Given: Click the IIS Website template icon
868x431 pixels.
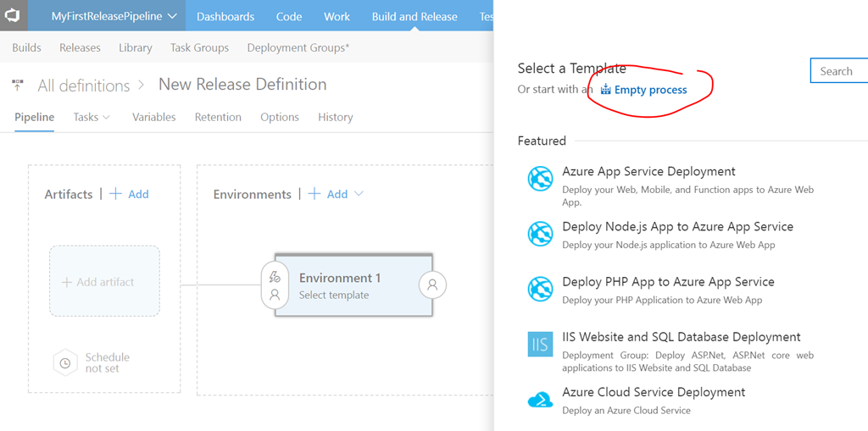Looking at the screenshot, I should tap(540, 345).
